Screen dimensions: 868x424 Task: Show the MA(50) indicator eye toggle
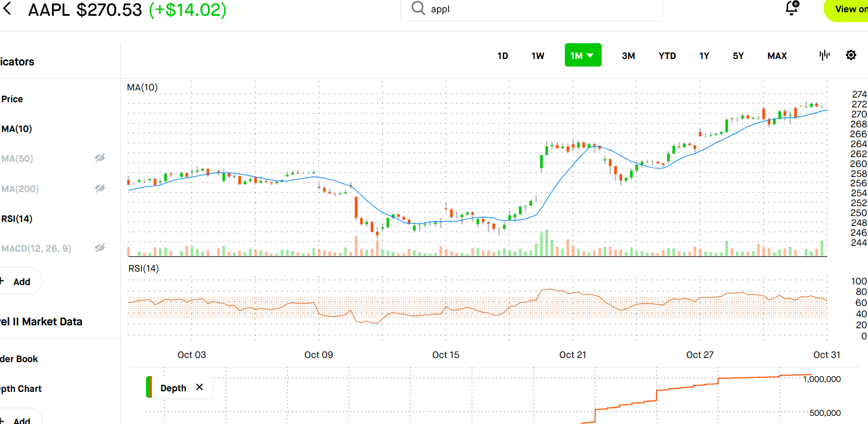tap(100, 158)
